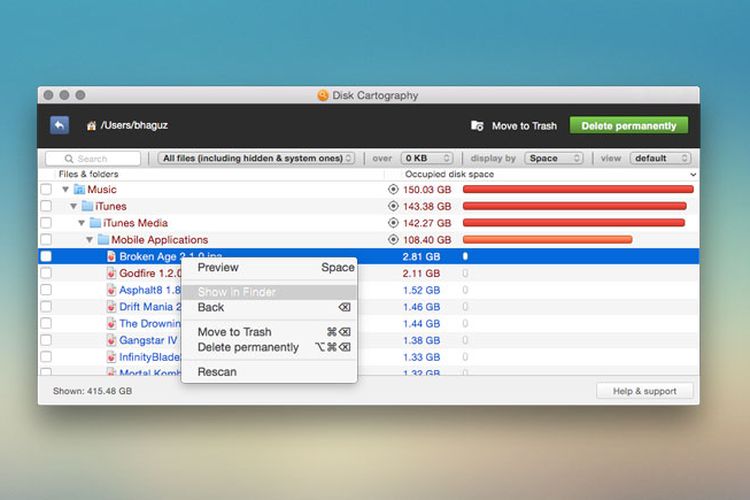Click the search magnifier icon
Screen dimensions: 750x500
(69, 158)
